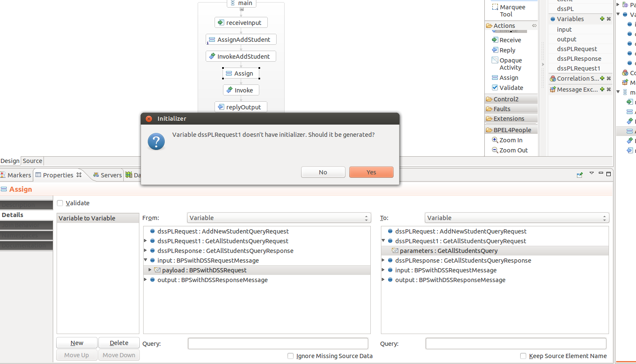
Task: Expand dssPLResponse in the From tree
Action: [x=146, y=251]
